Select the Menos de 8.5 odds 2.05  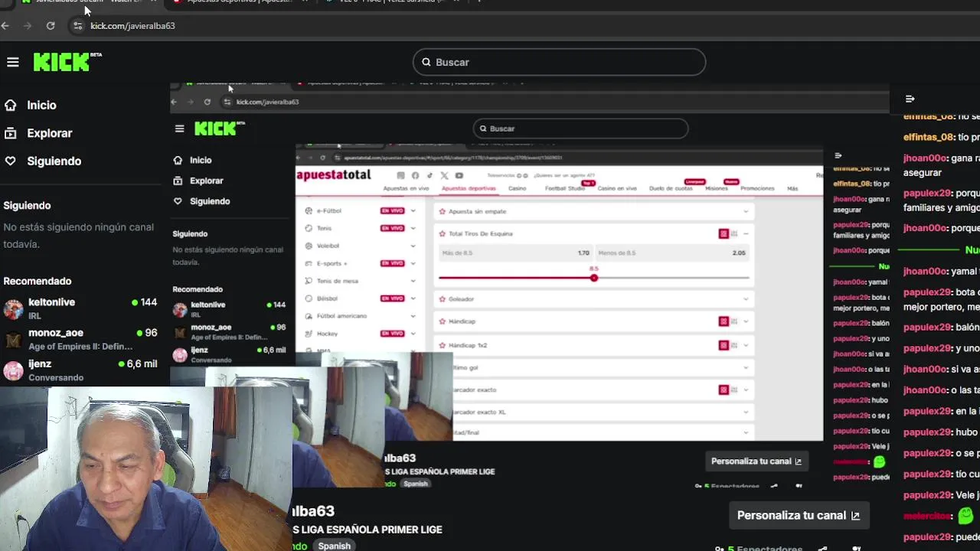click(x=671, y=253)
